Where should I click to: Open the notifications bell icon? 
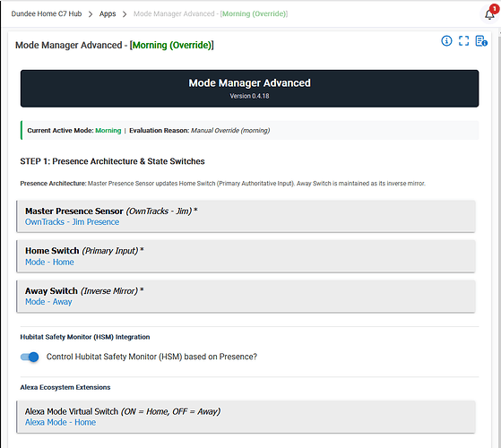[489, 14]
